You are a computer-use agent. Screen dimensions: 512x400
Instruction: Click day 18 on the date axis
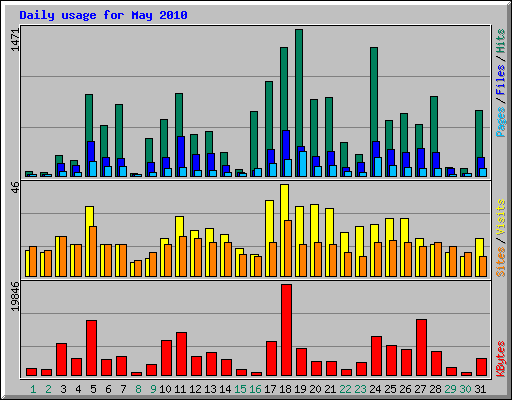tap(285, 389)
